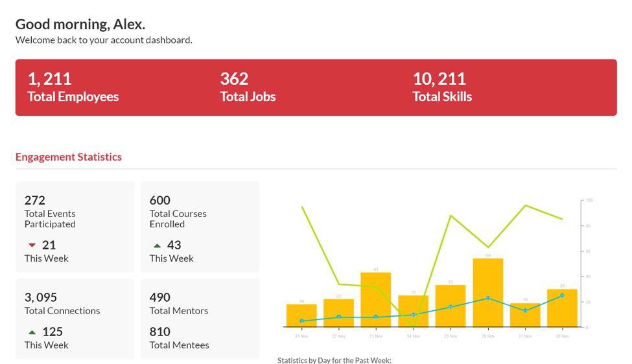
Task: Click the Total Courses Enrolled label
Action: pos(178,219)
